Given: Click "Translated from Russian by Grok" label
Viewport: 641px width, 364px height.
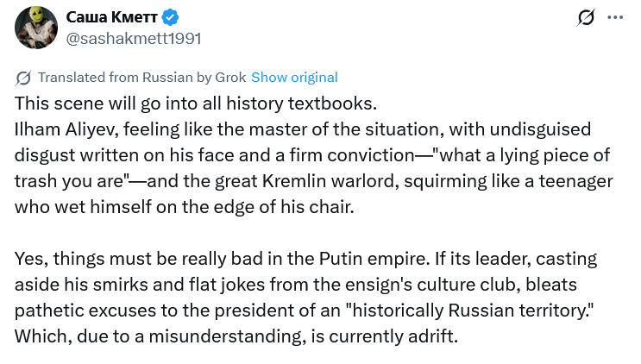Looking at the screenshot, I should (142, 78).
